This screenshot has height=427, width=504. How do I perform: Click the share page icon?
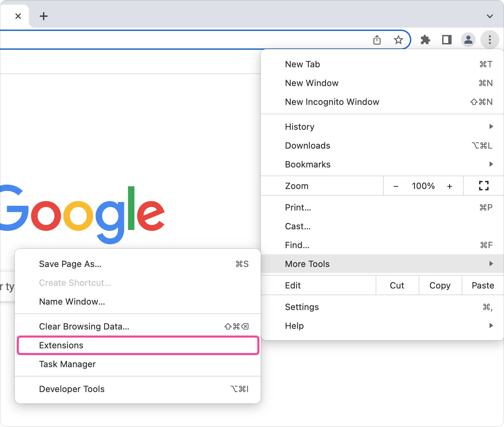click(377, 40)
